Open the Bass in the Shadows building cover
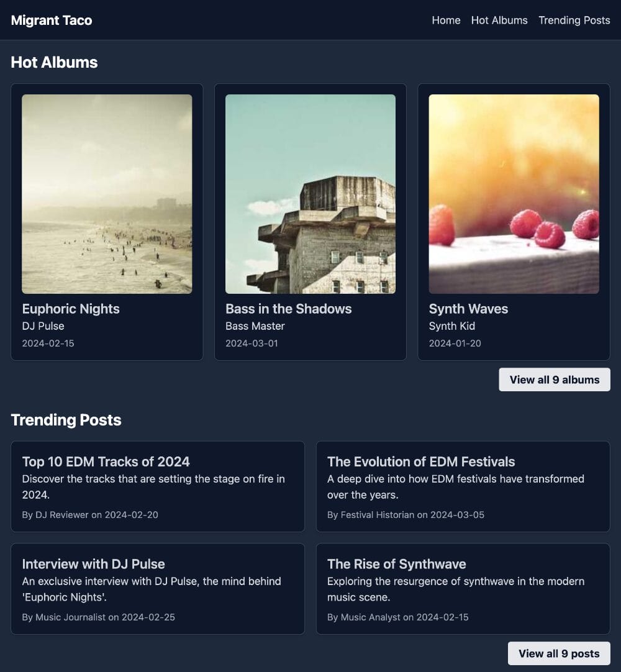The width and height of the screenshot is (621, 672). (x=310, y=194)
